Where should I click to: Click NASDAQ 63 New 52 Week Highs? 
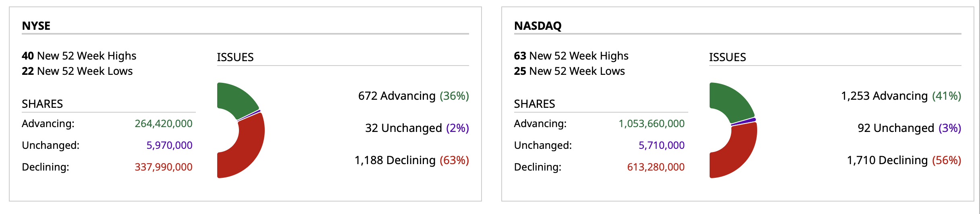coord(571,56)
